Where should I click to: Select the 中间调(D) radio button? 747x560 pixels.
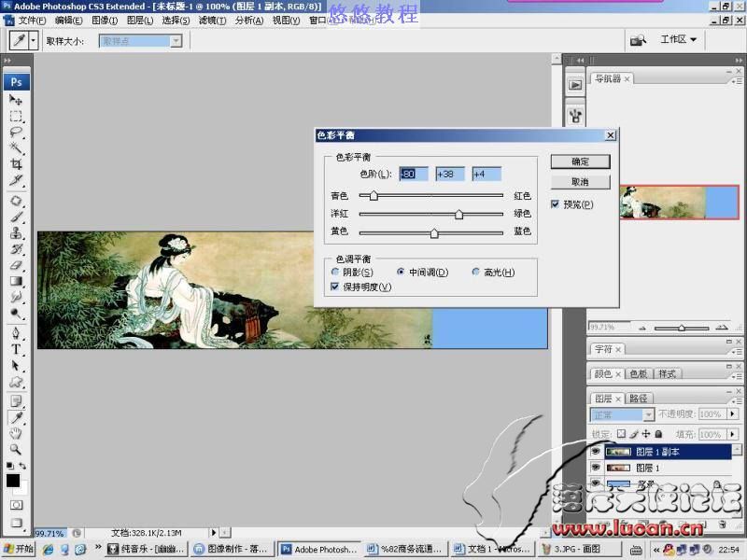pos(401,272)
